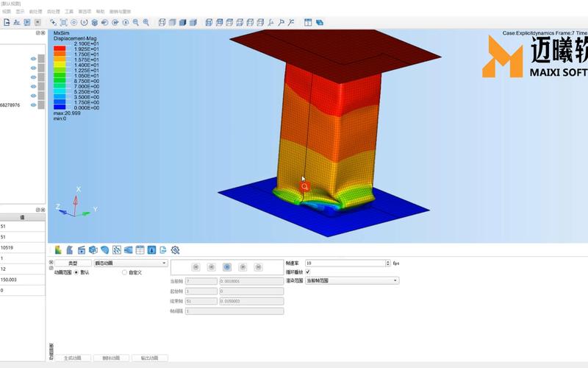Switch to wireframe cube display mode
The width and height of the screenshot is (588, 368).
pyautogui.click(x=162, y=23)
